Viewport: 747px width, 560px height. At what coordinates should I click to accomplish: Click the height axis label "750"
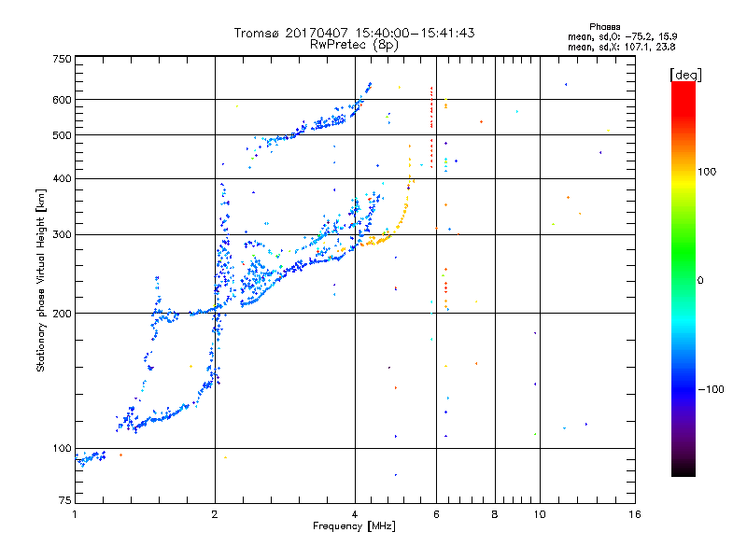tap(62, 59)
